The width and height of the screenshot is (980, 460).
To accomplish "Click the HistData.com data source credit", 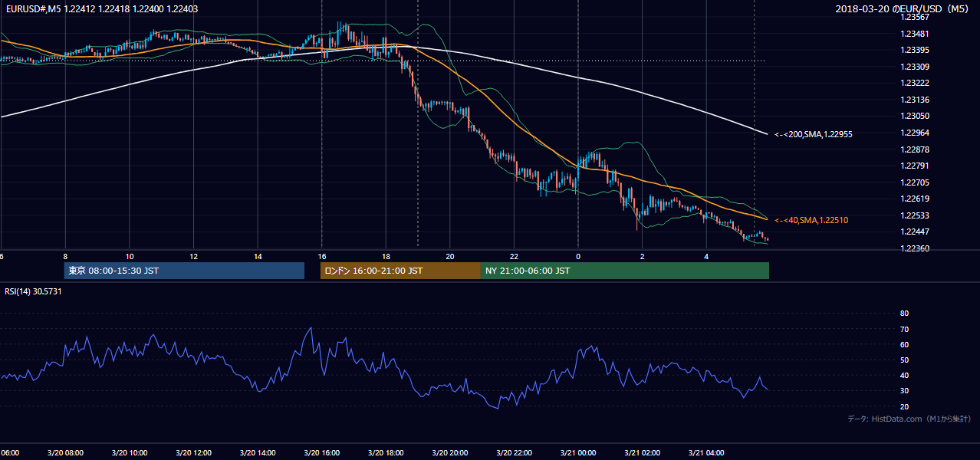I will point(909,419).
